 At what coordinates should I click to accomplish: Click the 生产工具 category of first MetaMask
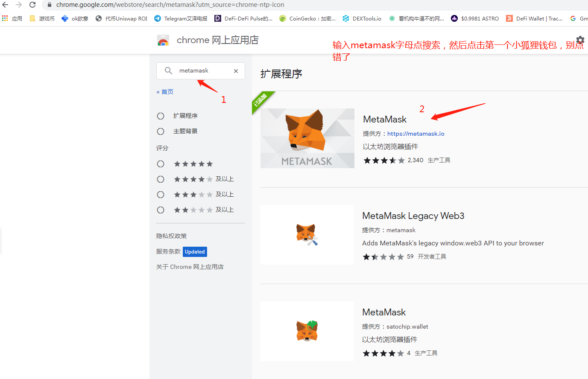pyautogui.click(x=439, y=160)
